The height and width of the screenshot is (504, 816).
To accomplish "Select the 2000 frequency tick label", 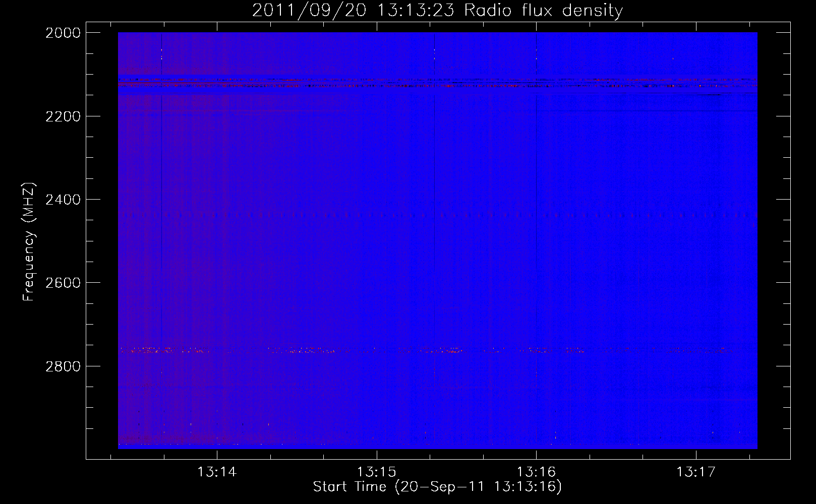I will tap(63, 33).
